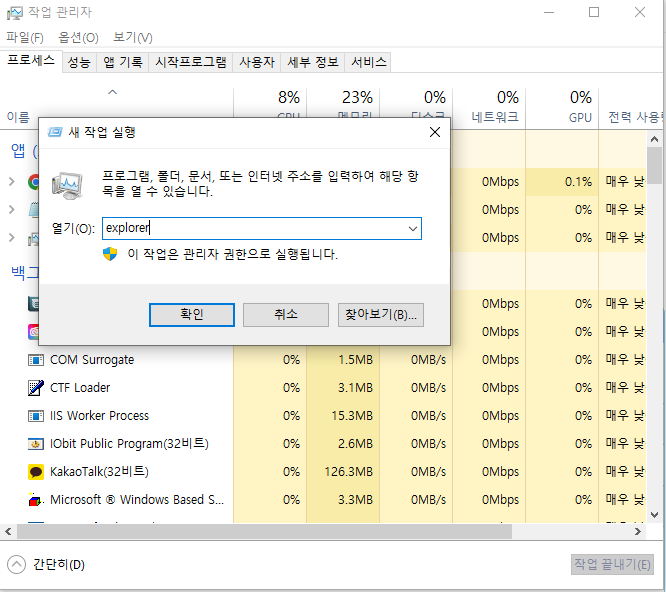Viewport: 666px width, 592px height.
Task: Click the Task Manager title bar icon
Action: [x=14, y=13]
